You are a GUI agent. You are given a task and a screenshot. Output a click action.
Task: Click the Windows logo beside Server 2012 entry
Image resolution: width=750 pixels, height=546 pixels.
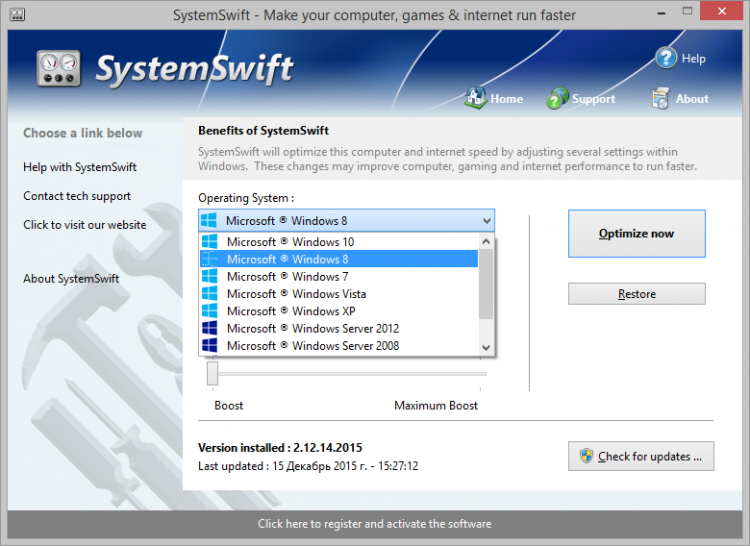(210, 328)
